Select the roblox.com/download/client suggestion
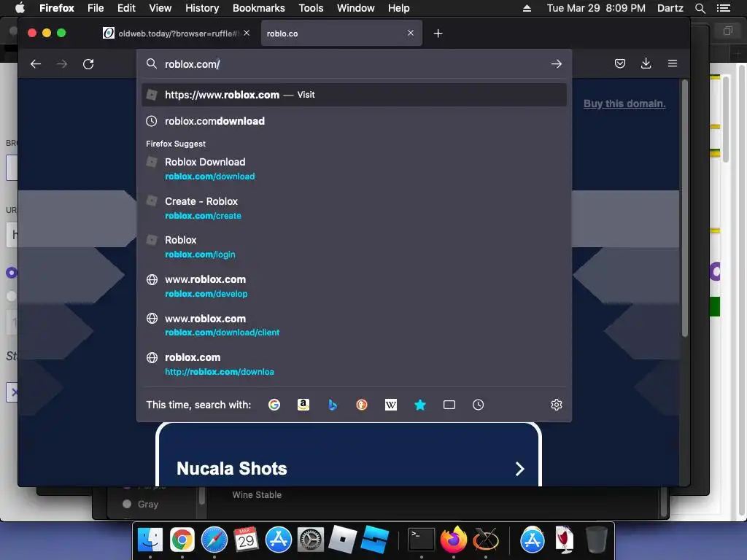 point(354,325)
